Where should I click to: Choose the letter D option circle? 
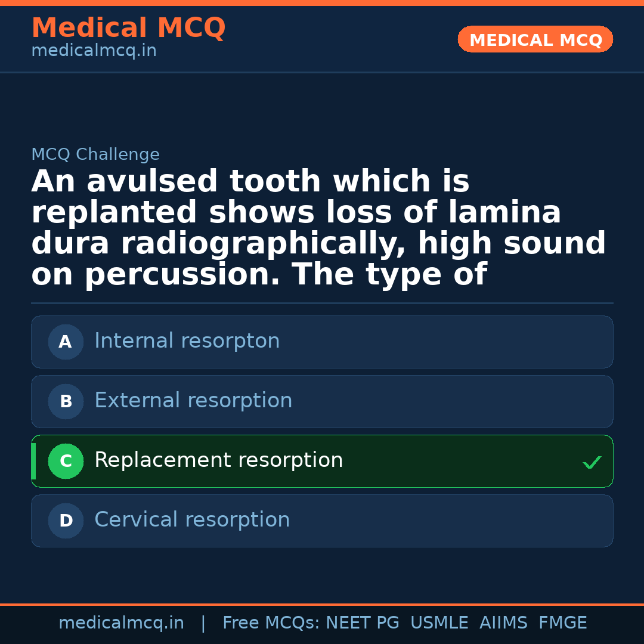pyautogui.click(x=66, y=521)
